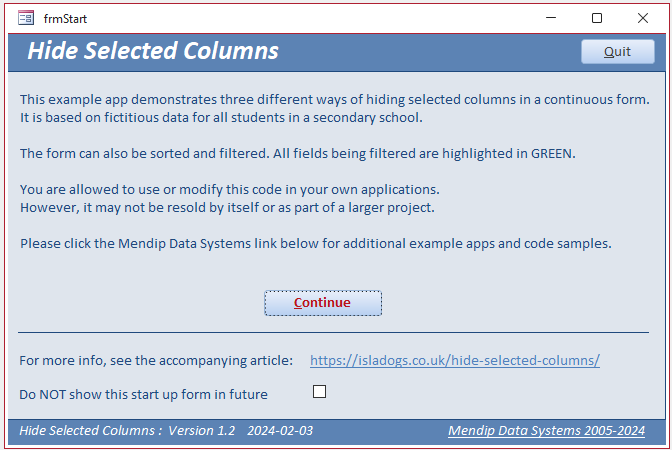Tick the 'Do NOT show this start up form' checkbox
The width and height of the screenshot is (672, 450).
point(319,391)
